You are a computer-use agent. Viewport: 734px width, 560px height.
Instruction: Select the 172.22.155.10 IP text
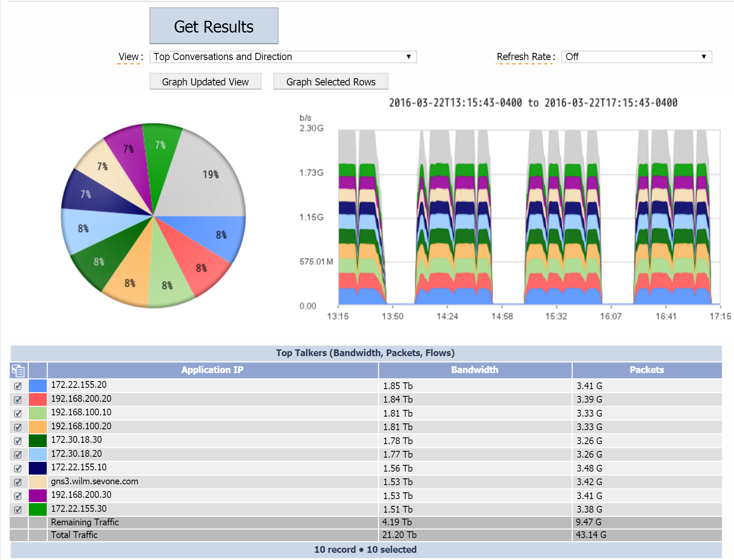[x=79, y=467]
